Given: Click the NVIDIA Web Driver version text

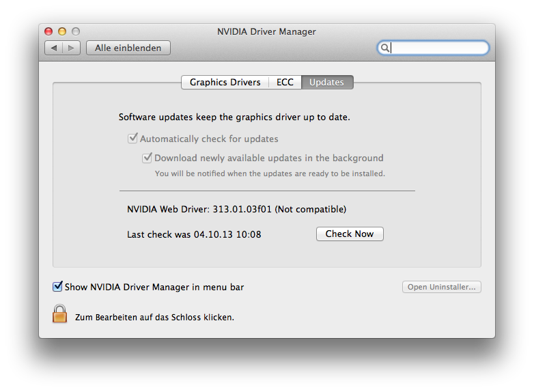Looking at the screenshot, I should coord(237,209).
